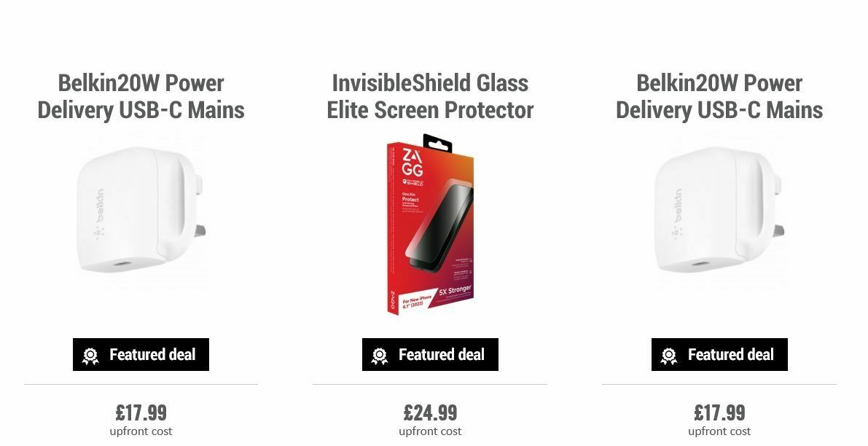Select the first Featured deal badge
This screenshot has width=868, height=446.
point(141,355)
